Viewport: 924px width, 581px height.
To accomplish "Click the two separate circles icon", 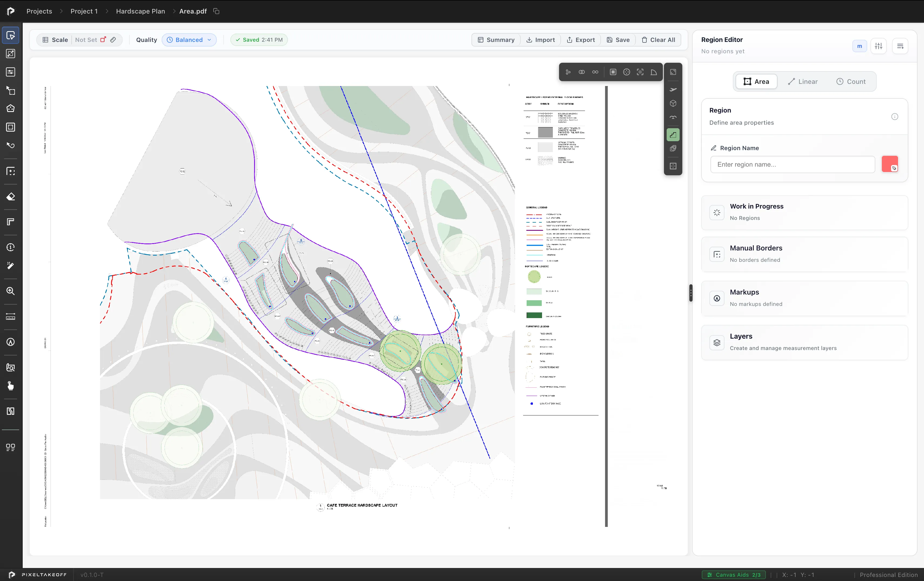I will pyautogui.click(x=595, y=72).
